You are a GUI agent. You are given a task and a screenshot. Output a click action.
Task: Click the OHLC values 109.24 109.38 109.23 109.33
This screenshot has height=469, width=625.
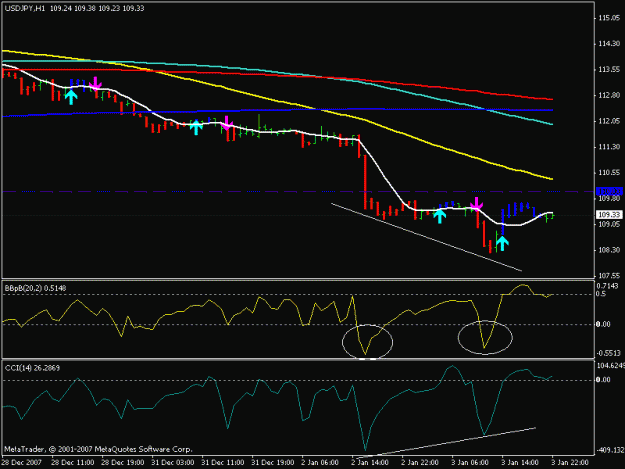tap(97, 8)
